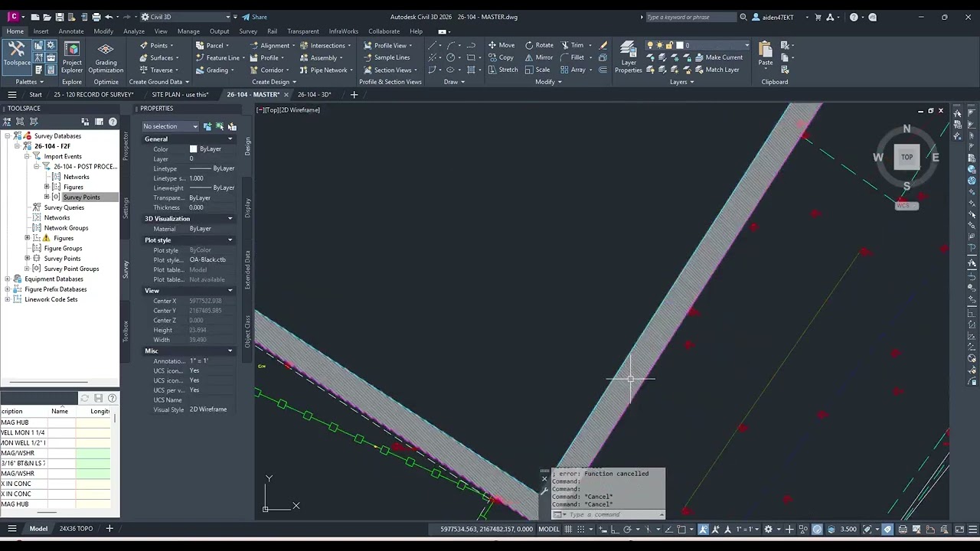Toggle MODEL space button
The width and height of the screenshot is (980, 551).
tap(549, 529)
